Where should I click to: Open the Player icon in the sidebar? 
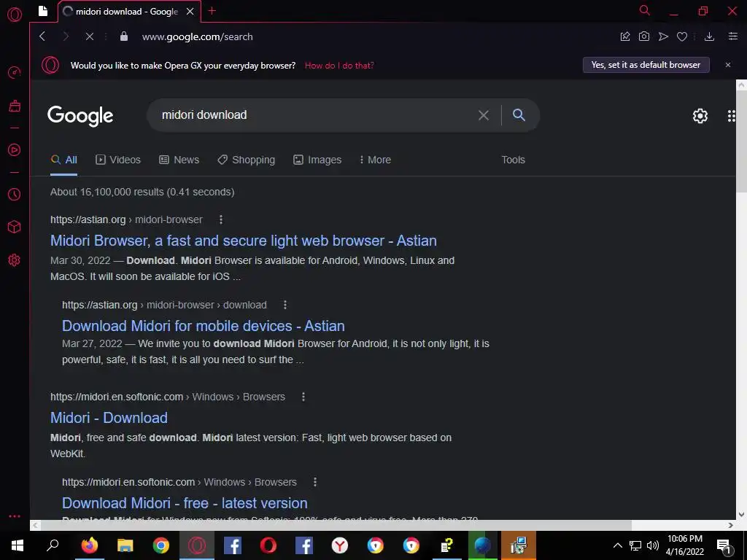point(15,150)
